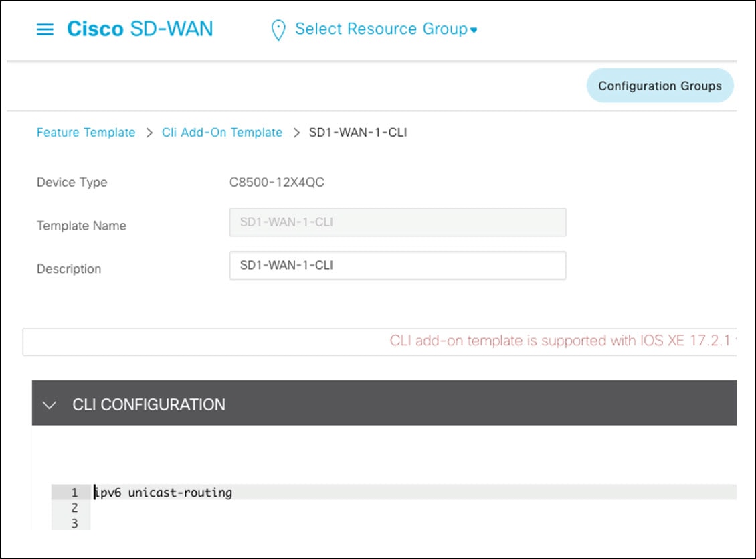Viewport: 756px width, 559px height.
Task: Go to Feature Template breadcrumb
Action: coord(86,132)
